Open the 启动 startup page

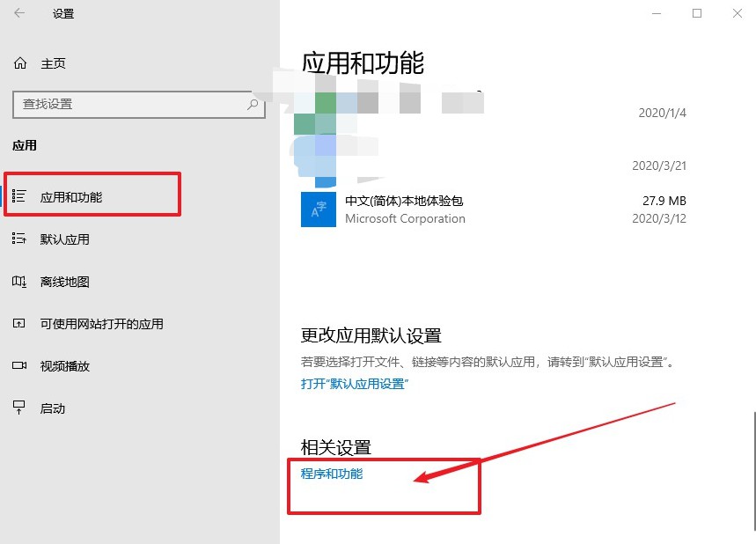tap(53, 408)
